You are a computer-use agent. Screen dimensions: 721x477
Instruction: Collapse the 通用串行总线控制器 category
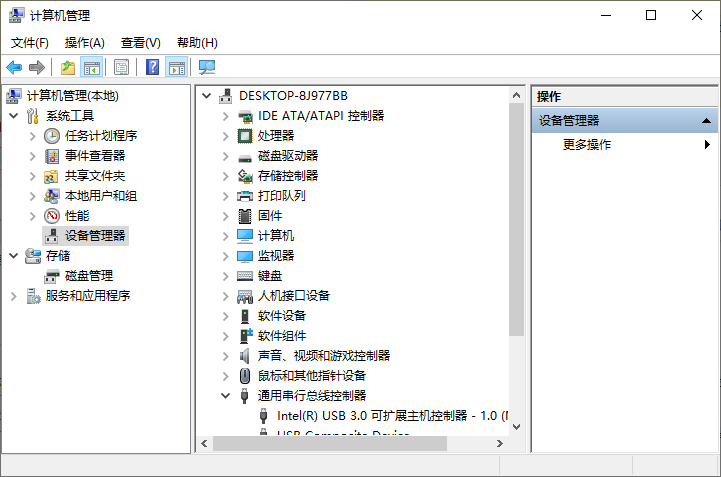tap(225, 396)
